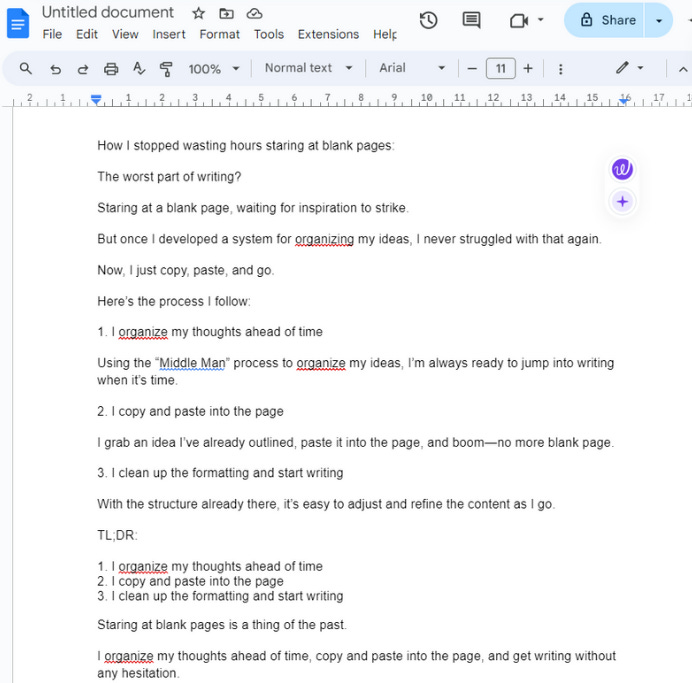This screenshot has height=683, width=692.
Task: Open the View menu
Action: pyautogui.click(x=125, y=34)
